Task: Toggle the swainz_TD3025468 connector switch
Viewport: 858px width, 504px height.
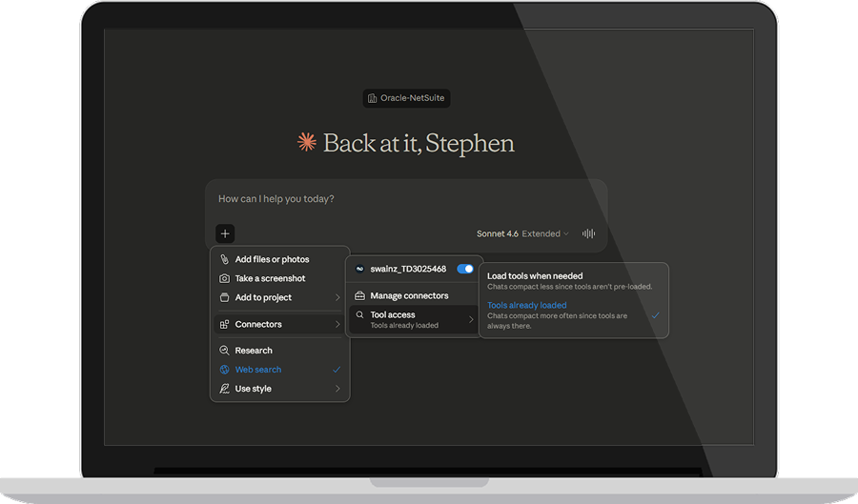Action: coord(465,269)
